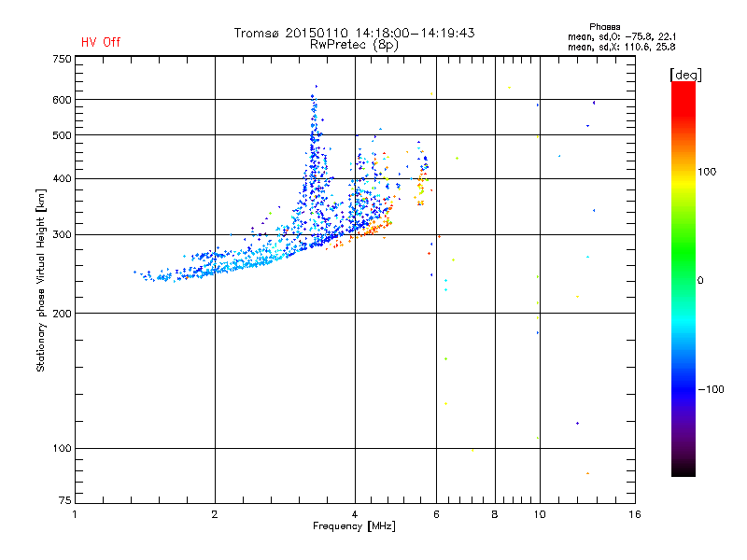Click the y-axis '400' tick label

(62, 179)
